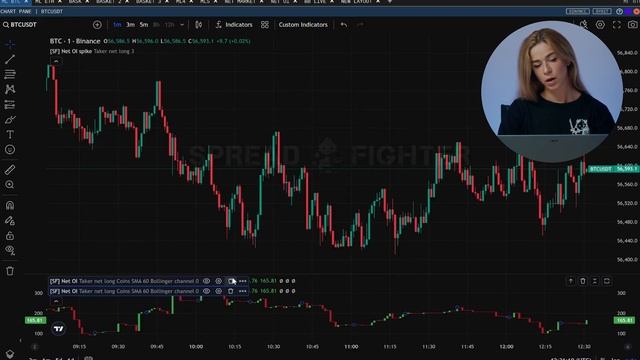640x360 pixels.
Task: Move the indicator pane up
Action: coord(571,281)
